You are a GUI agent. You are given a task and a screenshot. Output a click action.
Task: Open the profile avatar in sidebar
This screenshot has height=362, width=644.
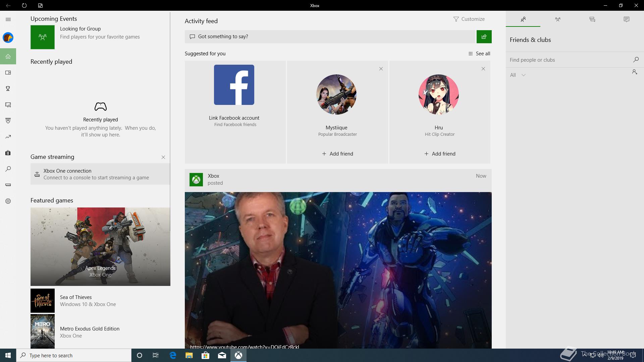pos(8,38)
